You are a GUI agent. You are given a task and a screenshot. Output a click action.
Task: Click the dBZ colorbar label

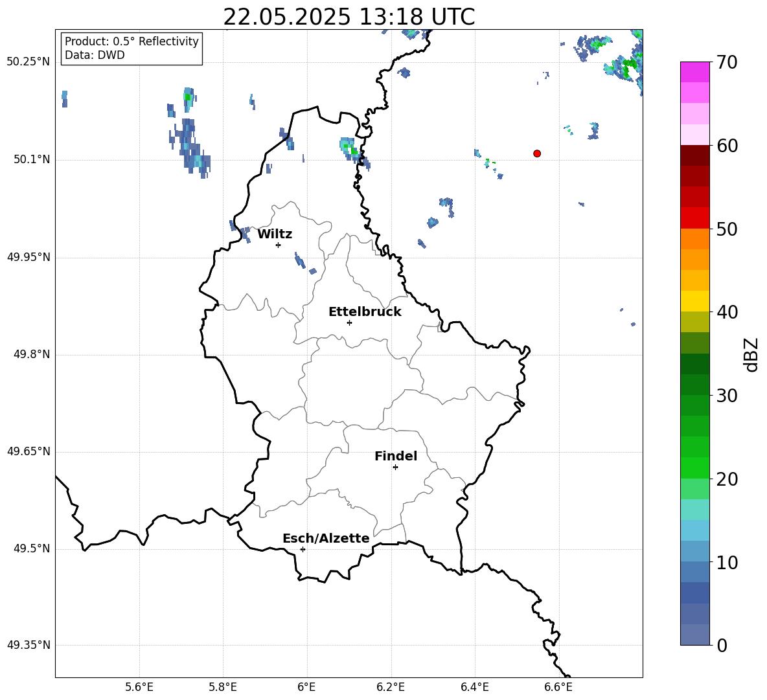tap(752, 354)
